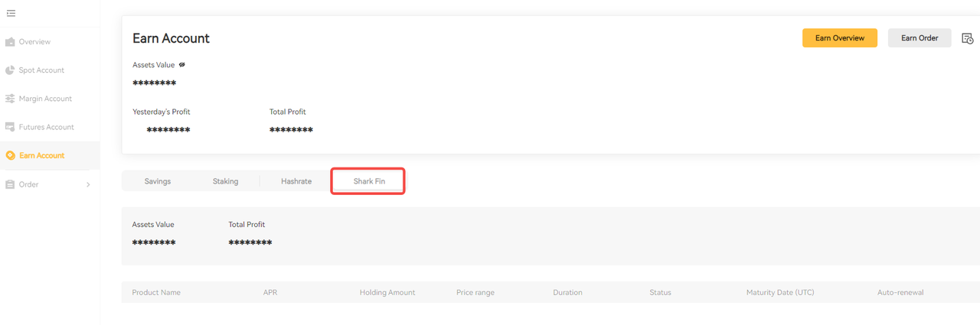The height and width of the screenshot is (325, 980).
Task: Click the Margin Account sliders icon
Action: 10,99
